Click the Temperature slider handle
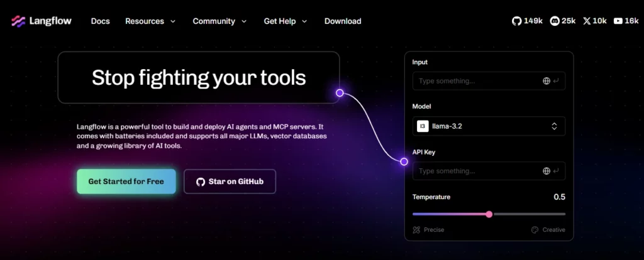Viewport: 644px width, 260px height. [x=489, y=214]
